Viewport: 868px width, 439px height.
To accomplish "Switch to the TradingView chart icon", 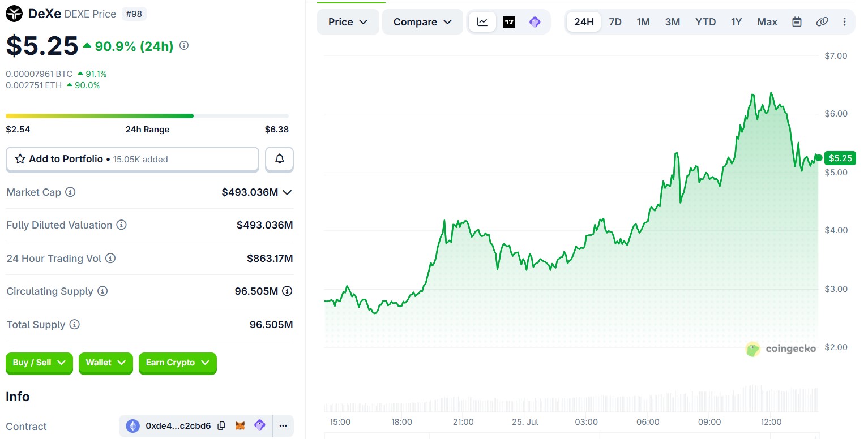I will [509, 22].
